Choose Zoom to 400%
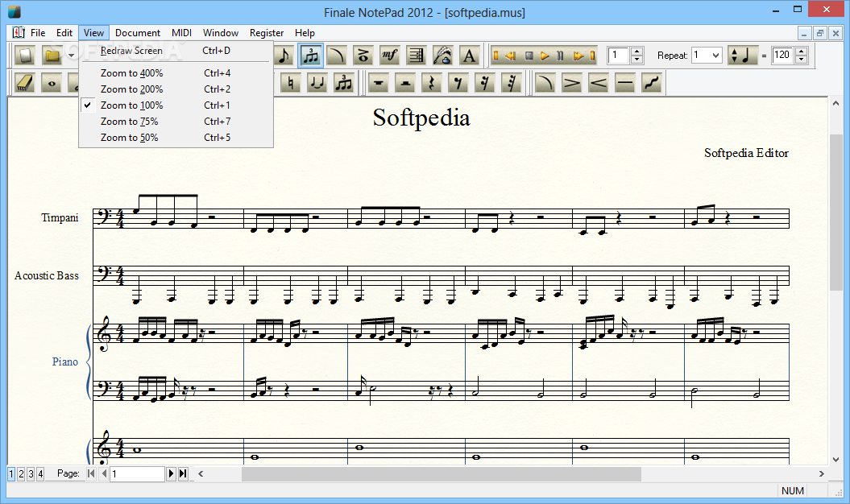Viewport: 850px width, 504px height. [x=176, y=72]
